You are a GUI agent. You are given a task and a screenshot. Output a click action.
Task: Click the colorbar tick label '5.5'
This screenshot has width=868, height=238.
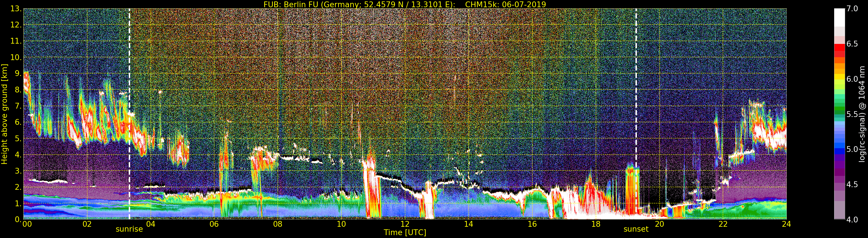click(x=852, y=114)
